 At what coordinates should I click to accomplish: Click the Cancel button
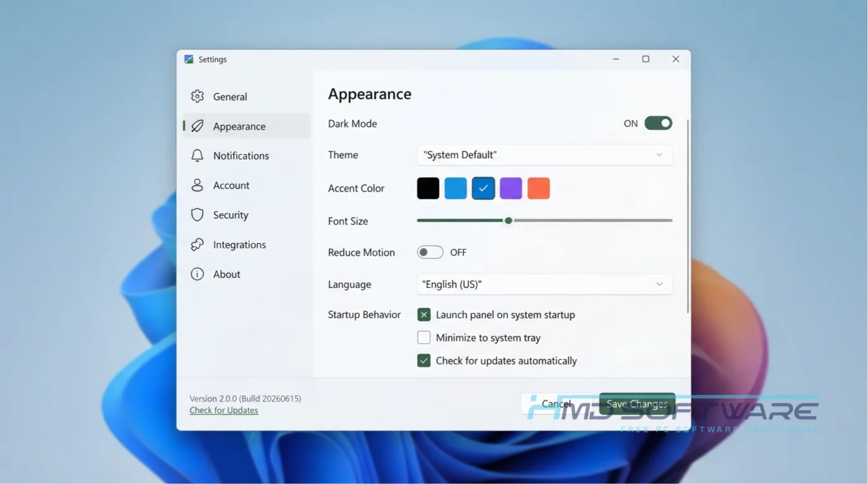click(556, 404)
